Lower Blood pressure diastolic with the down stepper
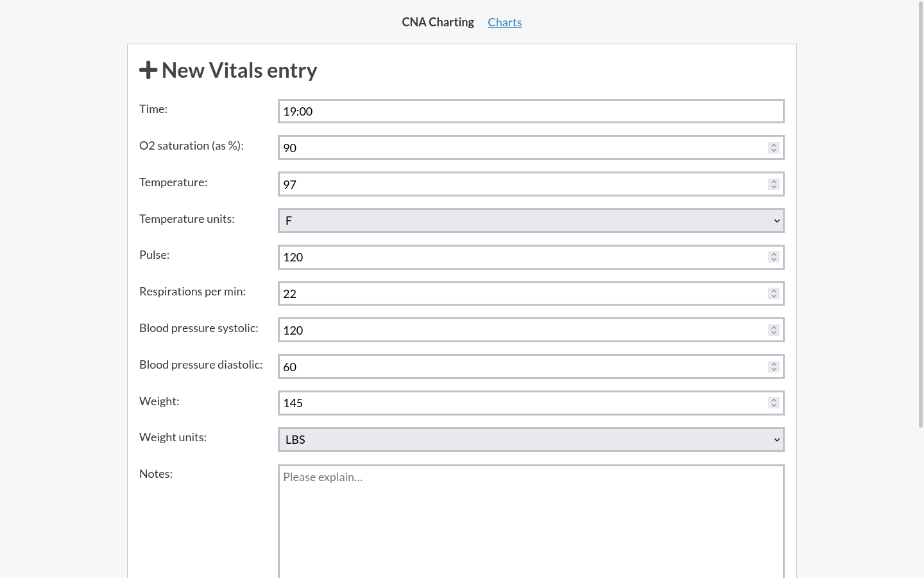Screen dimensions: 924x578 point(774,370)
